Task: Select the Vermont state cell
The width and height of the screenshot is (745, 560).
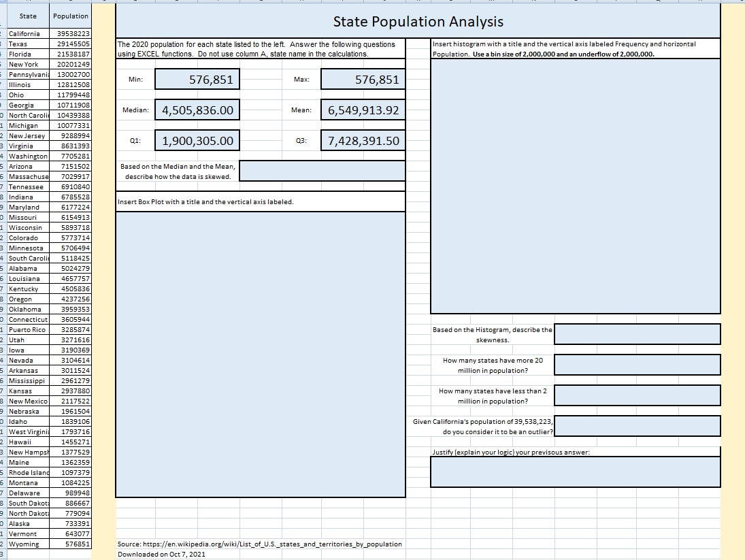Action: pos(28,534)
